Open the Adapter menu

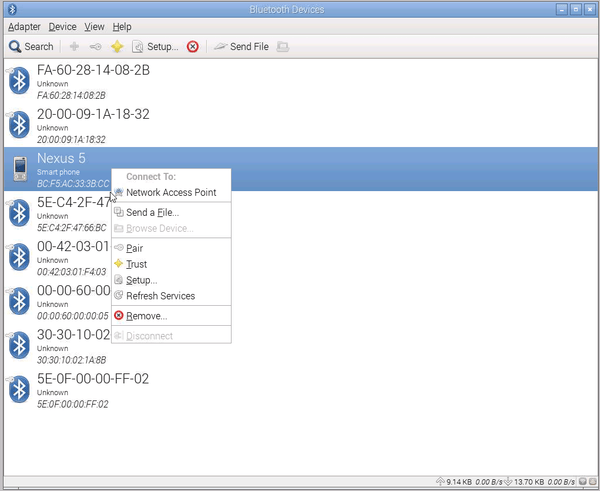coord(24,26)
